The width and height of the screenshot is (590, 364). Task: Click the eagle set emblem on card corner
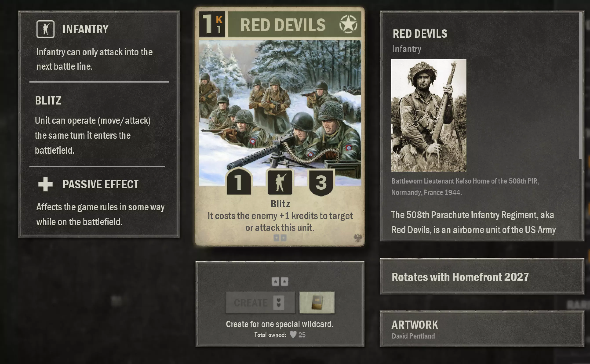click(x=358, y=238)
